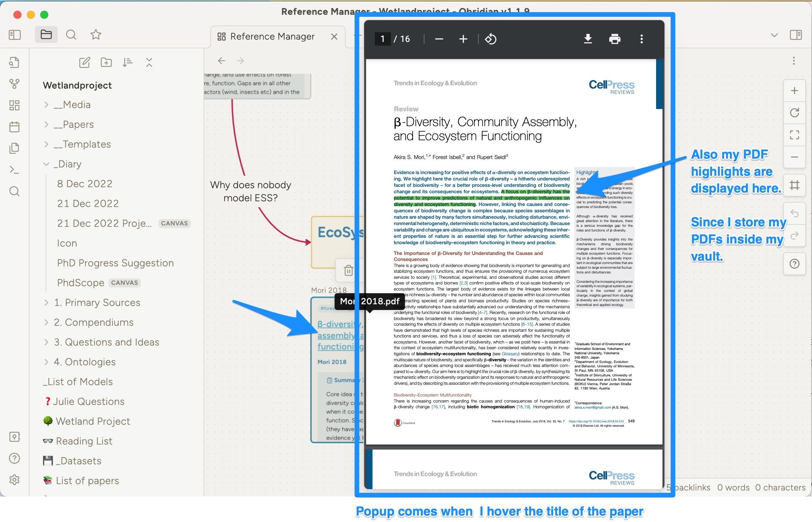The image size is (812, 522).
Task: Open today's daily note calendar icon
Action: pyautogui.click(x=14, y=127)
